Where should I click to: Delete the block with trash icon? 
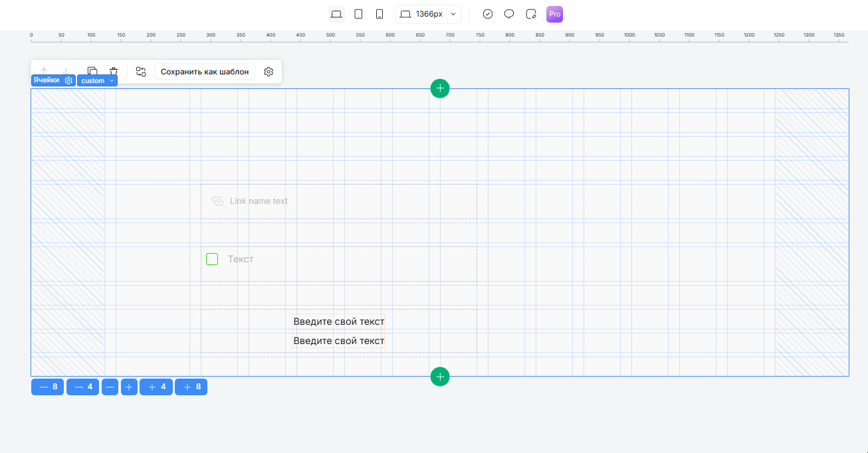tap(114, 71)
